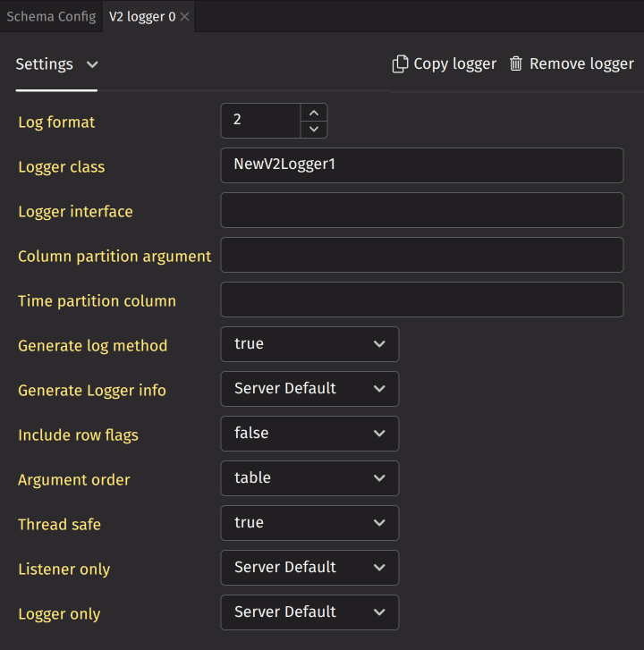Open the Argument order dropdown
The width and height of the screenshot is (644, 650).
click(x=309, y=478)
